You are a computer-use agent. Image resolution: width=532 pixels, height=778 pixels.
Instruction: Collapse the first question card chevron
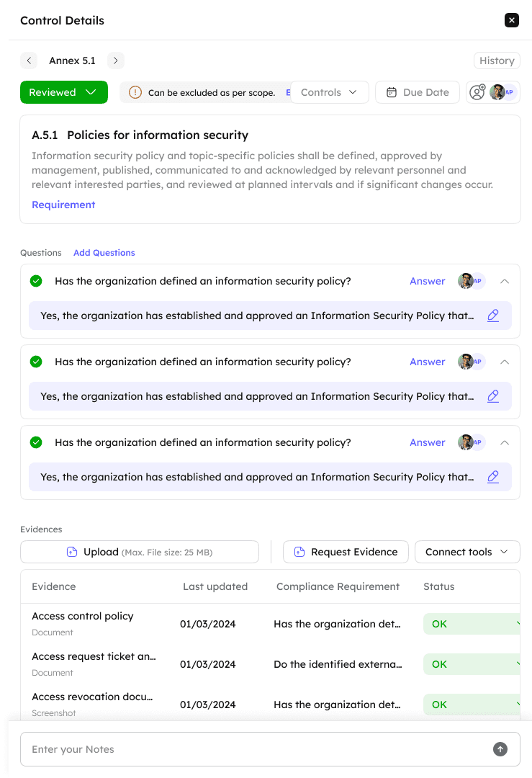[505, 281]
